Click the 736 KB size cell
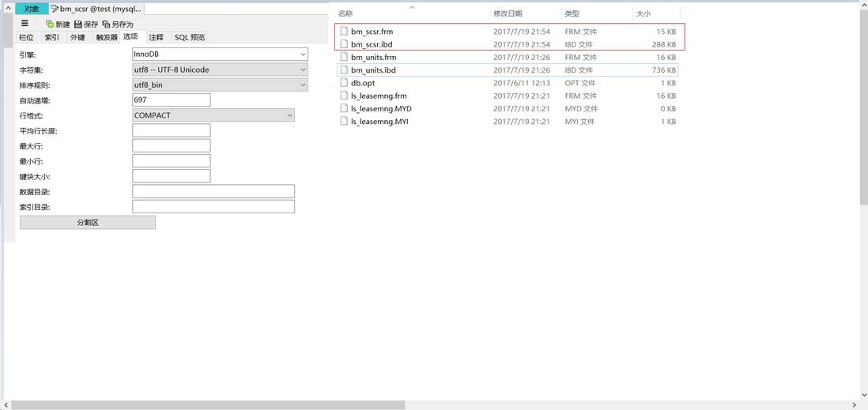This screenshot has height=410, width=868. 663,70
